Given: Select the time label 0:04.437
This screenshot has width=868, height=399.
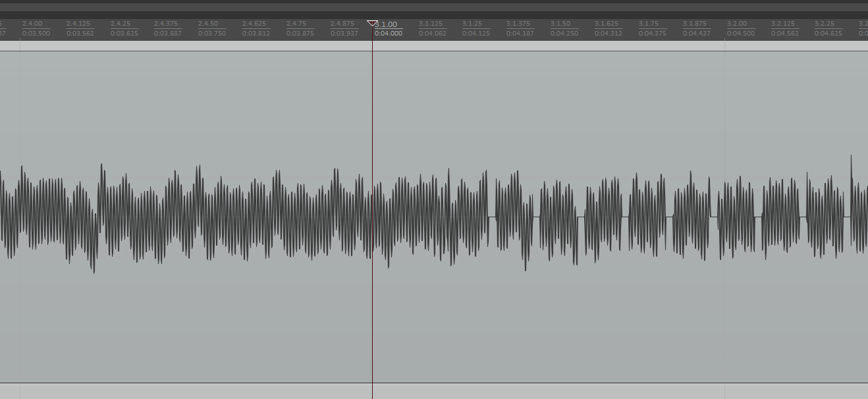Looking at the screenshot, I should [697, 33].
